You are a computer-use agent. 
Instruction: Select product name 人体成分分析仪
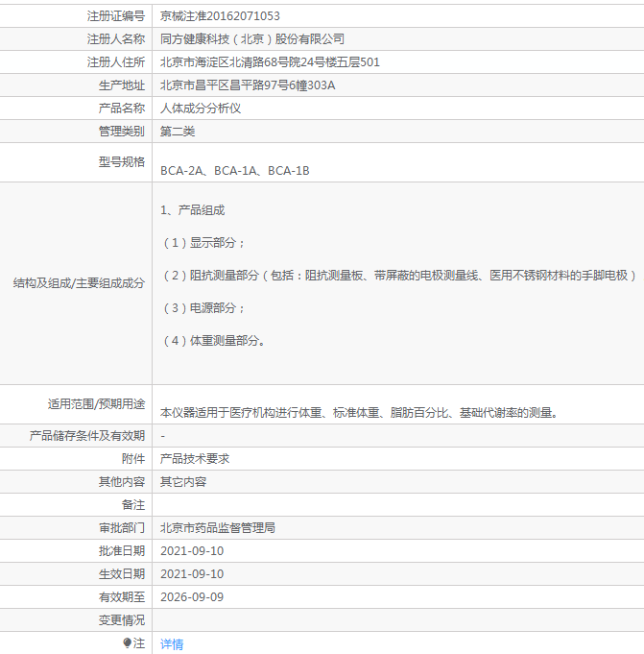click(x=201, y=109)
